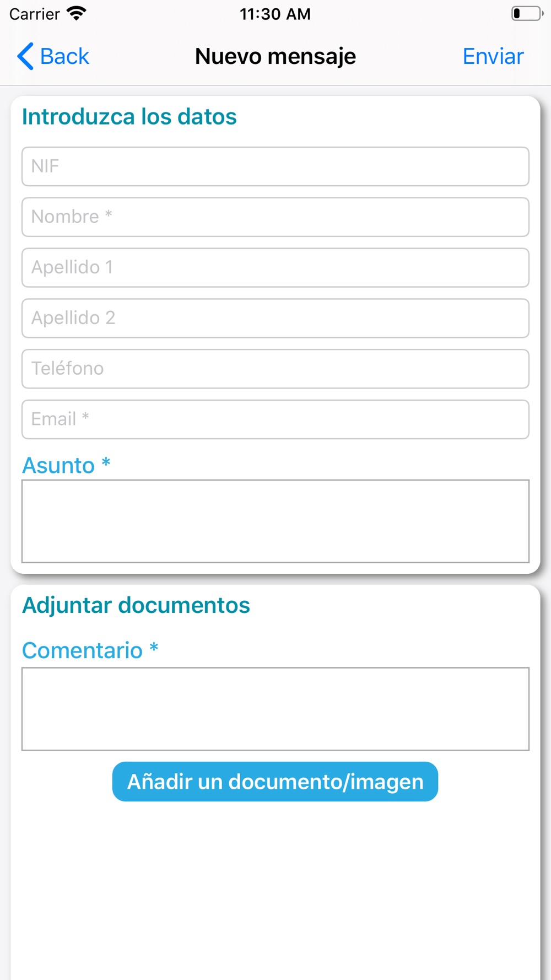Focus the NIF input field
551x980 pixels.
[275, 166]
